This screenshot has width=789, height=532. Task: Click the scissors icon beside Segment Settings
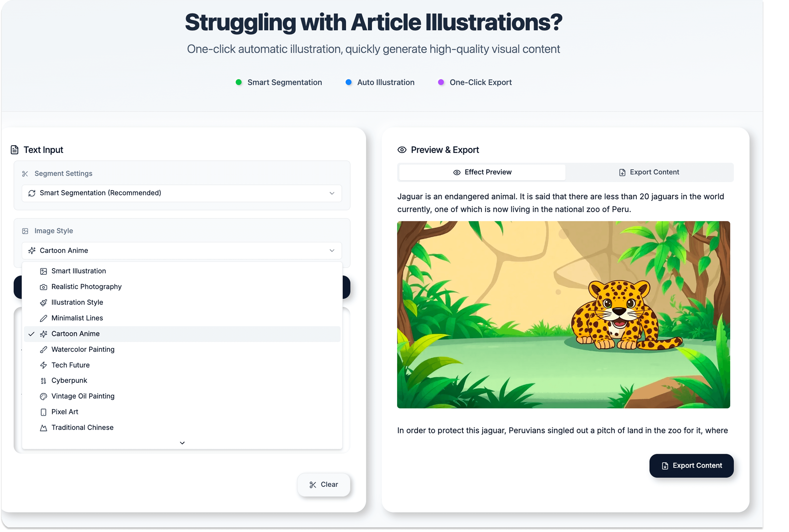click(25, 174)
